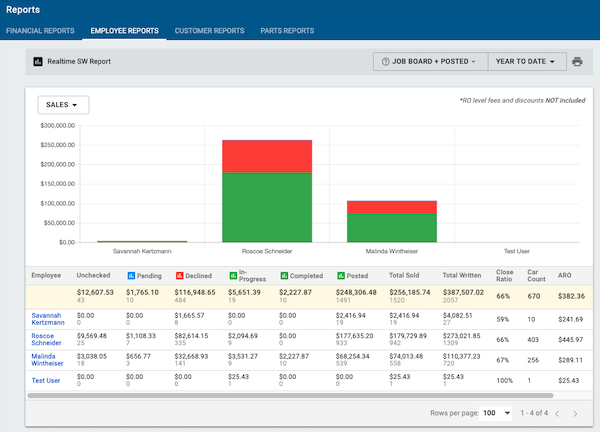
Task: Open the Customer Reports tab
Action: [209, 31]
